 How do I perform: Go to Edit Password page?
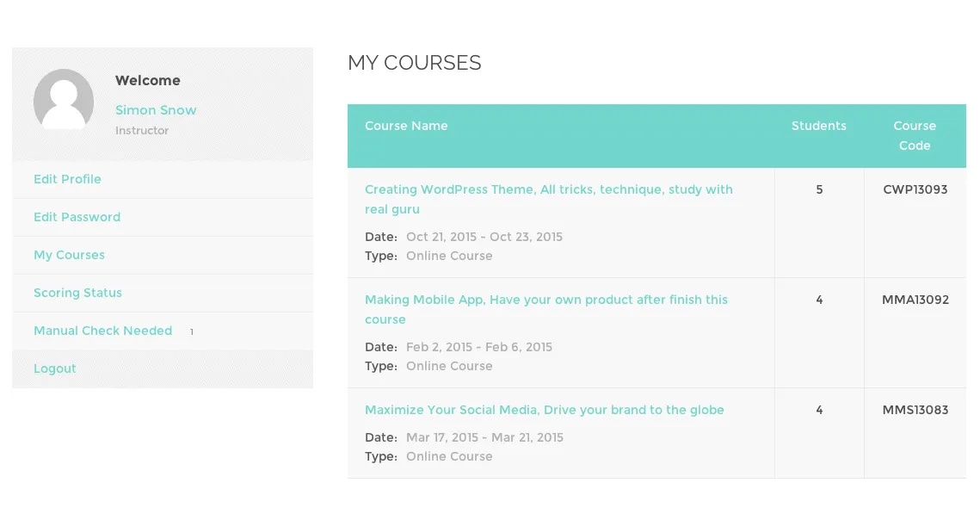[x=77, y=217]
